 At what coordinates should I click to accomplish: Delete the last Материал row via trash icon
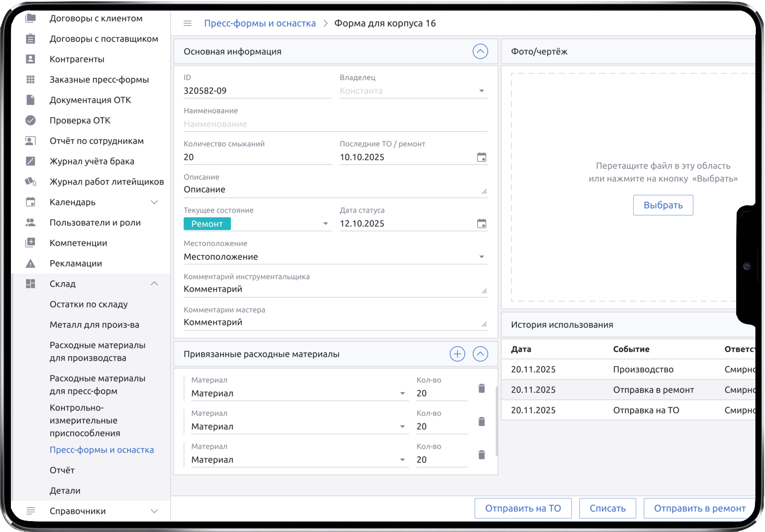pos(481,454)
